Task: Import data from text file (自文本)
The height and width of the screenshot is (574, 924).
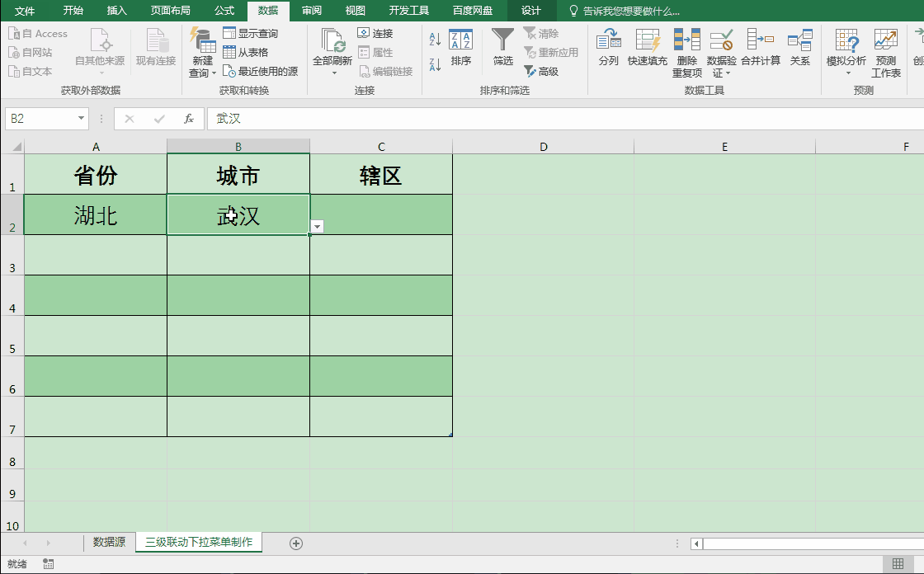Action: coord(31,71)
